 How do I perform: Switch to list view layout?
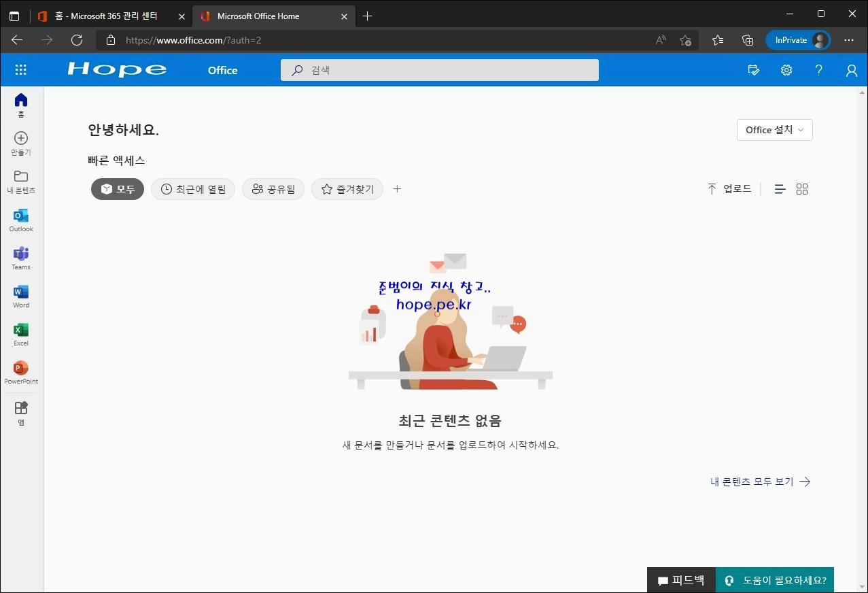[x=780, y=189]
